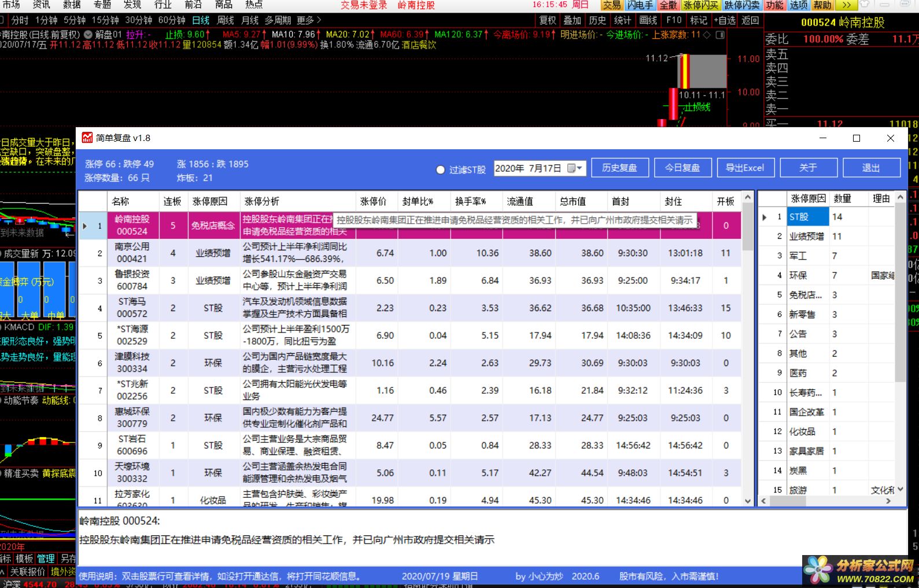
Task: Click the 帮助 toolbar button
Action: pos(822,5)
